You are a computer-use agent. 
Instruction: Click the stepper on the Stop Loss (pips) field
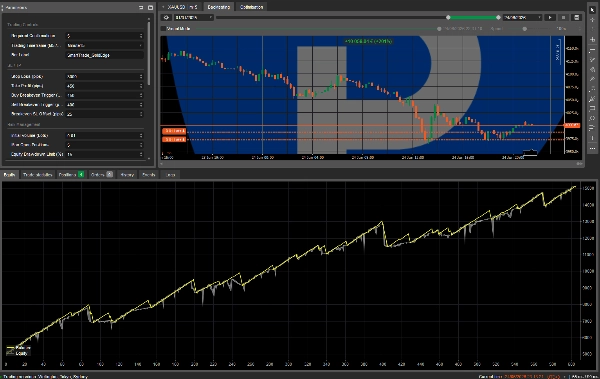(x=141, y=76)
